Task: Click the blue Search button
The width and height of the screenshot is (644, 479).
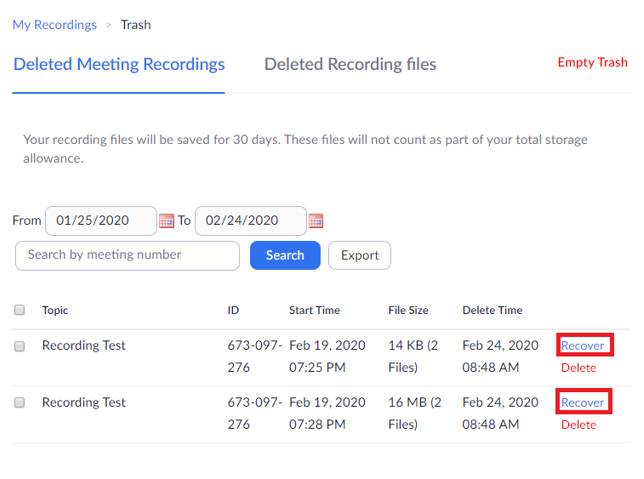Action: [x=285, y=255]
